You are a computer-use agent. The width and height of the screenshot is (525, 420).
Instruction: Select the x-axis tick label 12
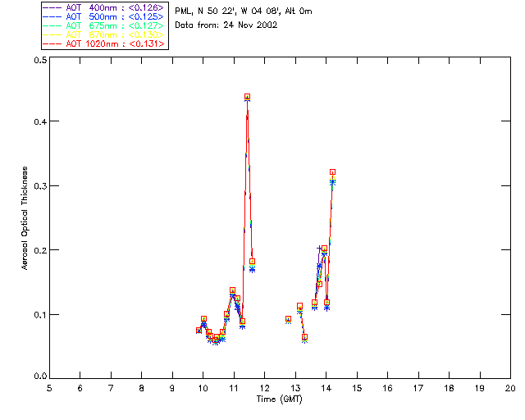[264, 388]
